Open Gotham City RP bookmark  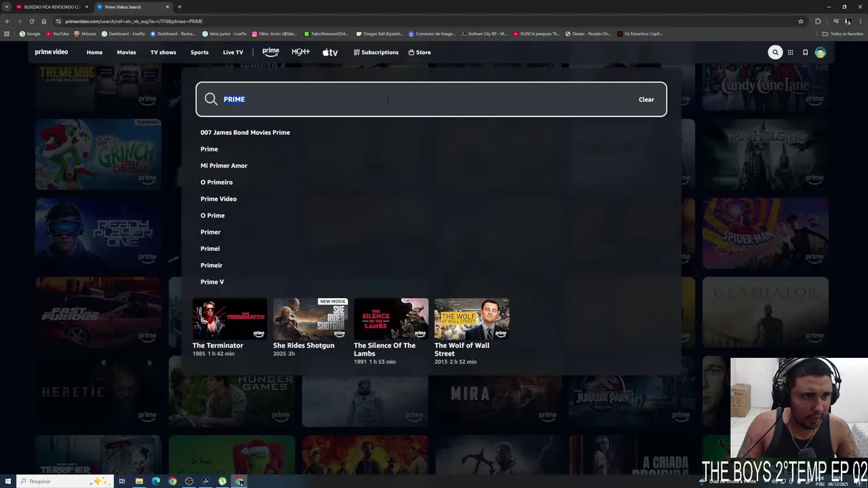(484, 33)
